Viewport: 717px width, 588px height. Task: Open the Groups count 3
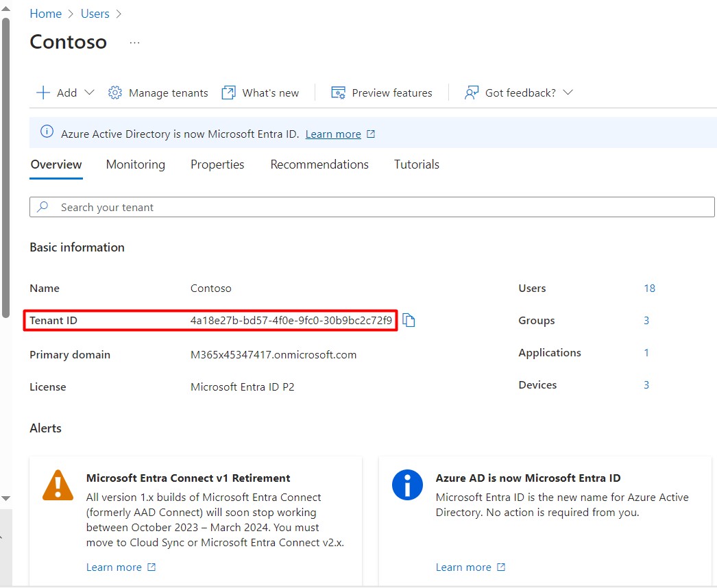(646, 321)
